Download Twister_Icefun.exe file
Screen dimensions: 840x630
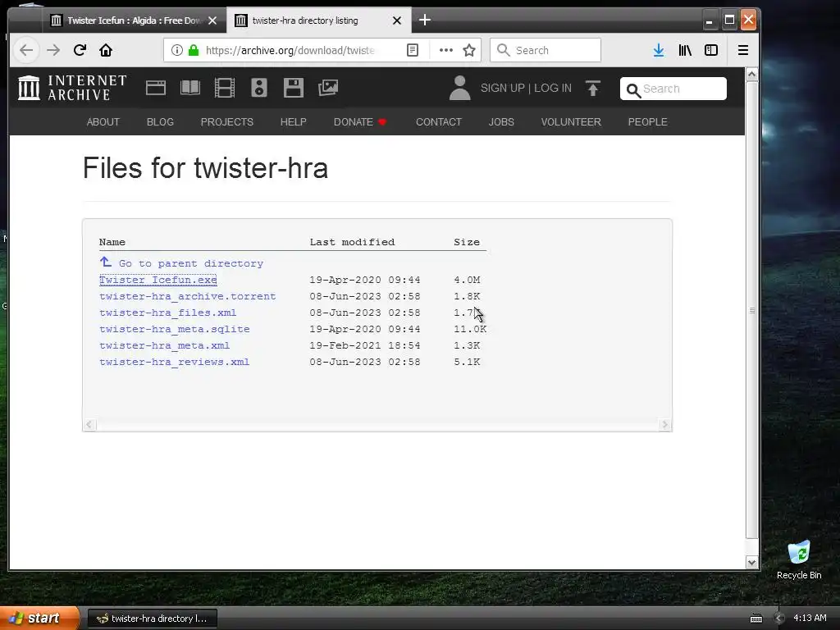point(158,280)
